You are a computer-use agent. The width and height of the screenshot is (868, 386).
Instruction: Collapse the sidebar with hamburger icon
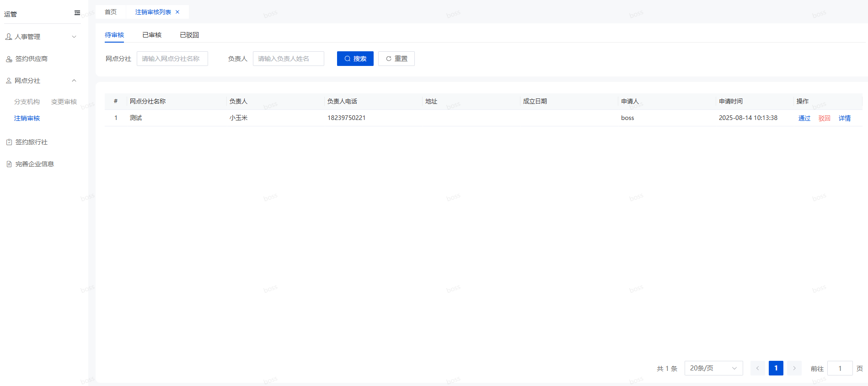77,13
